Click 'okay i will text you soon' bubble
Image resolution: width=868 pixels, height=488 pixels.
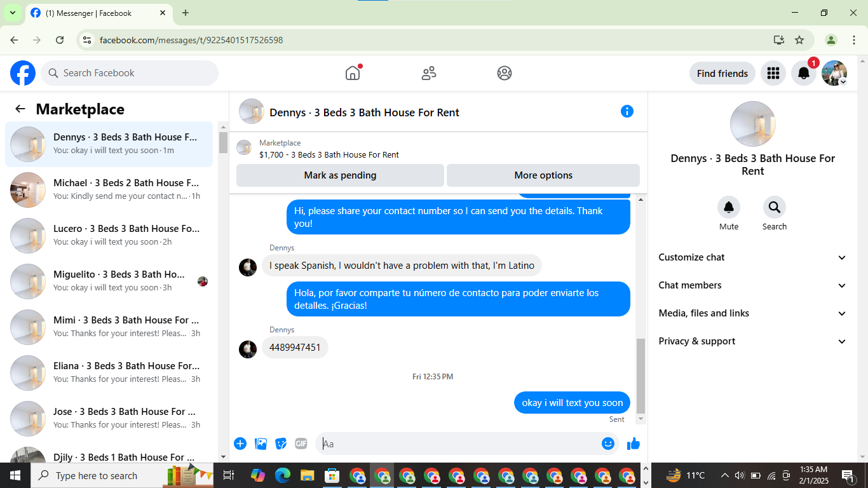pyautogui.click(x=572, y=403)
